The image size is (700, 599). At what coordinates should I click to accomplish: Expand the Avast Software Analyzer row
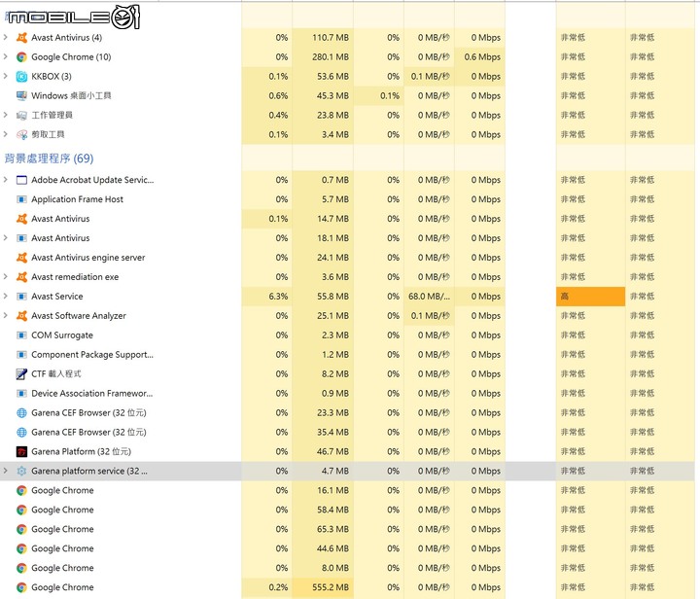pyautogui.click(x=6, y=316)
